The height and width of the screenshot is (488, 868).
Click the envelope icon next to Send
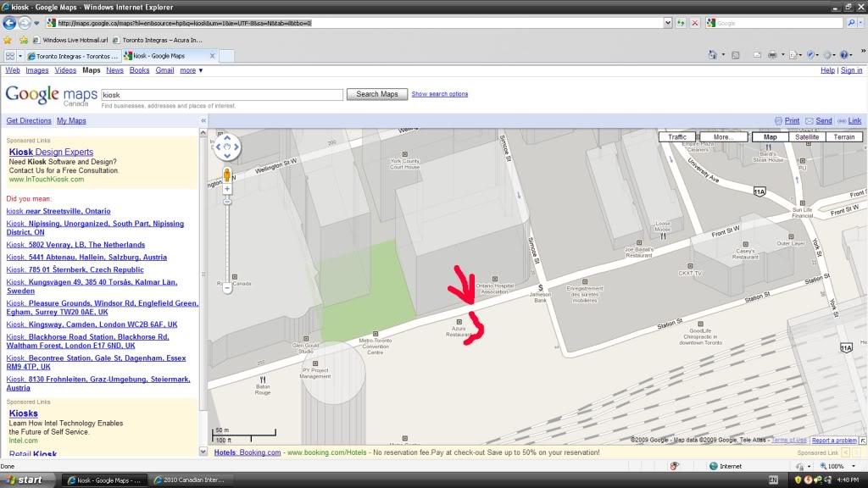(810, 120)
